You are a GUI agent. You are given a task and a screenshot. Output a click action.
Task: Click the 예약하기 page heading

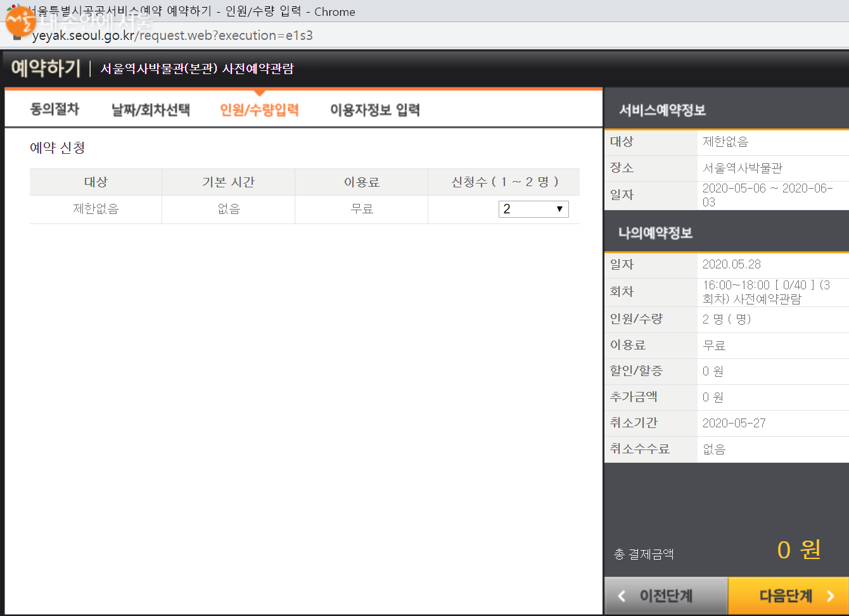click(46, 68)
